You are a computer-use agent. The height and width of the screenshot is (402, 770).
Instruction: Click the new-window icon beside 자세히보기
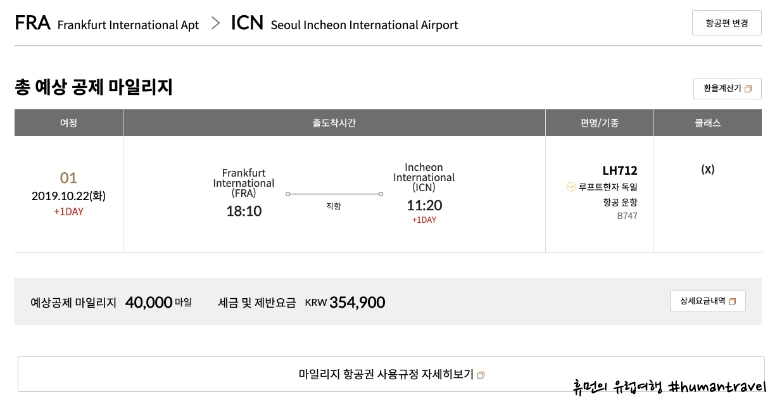[x=481, y=375]
